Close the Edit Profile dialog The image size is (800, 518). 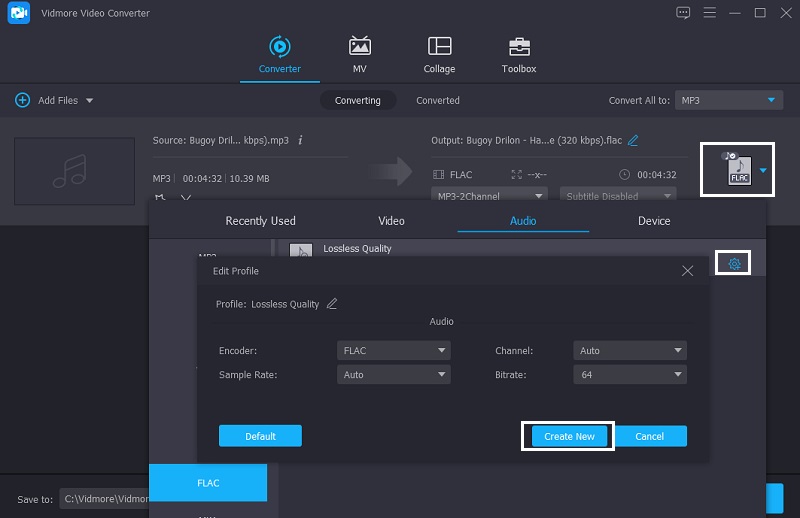[x=687, y=271]
